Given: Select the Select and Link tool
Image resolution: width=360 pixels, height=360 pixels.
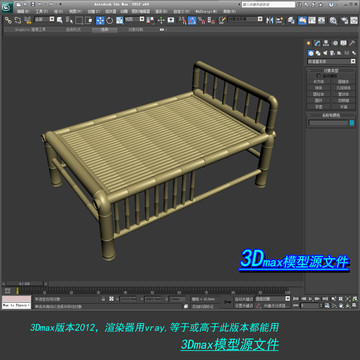Looking at the screenshot, I should 8,20.
